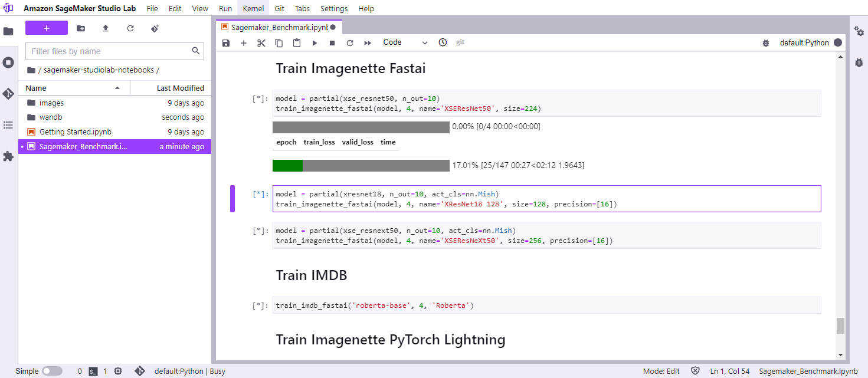Screen dimensions: 868x378
Task: Upload files using the upload arrow icon
Action: point(106,28)
